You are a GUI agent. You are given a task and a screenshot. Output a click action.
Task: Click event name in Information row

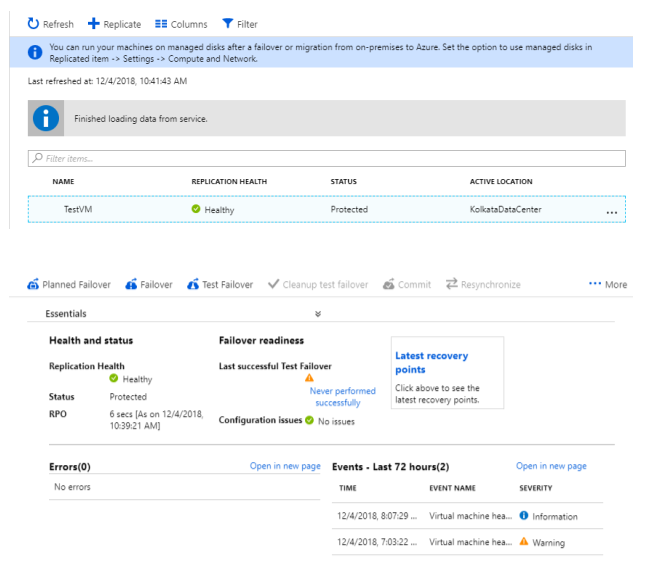[x=470, y=516]
